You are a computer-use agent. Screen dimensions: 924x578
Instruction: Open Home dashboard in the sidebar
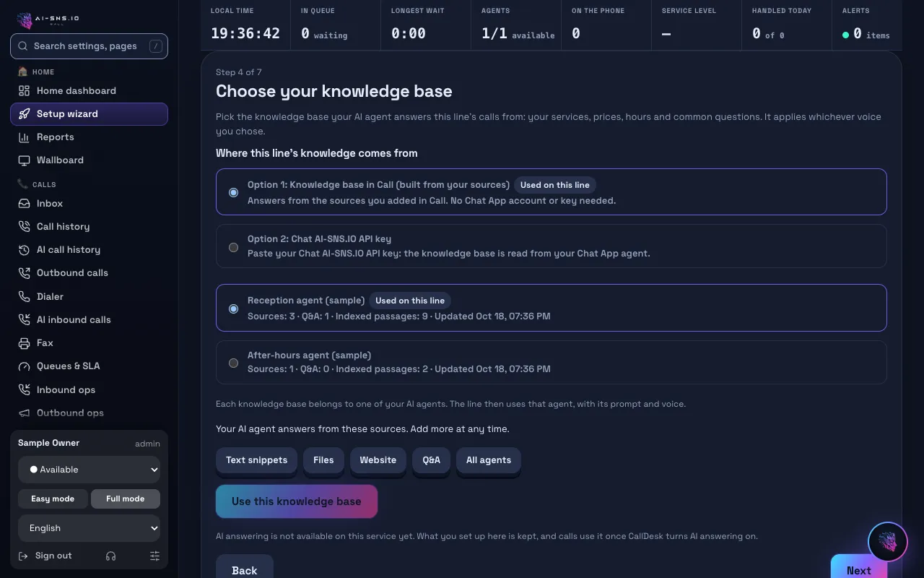[89, 90]
